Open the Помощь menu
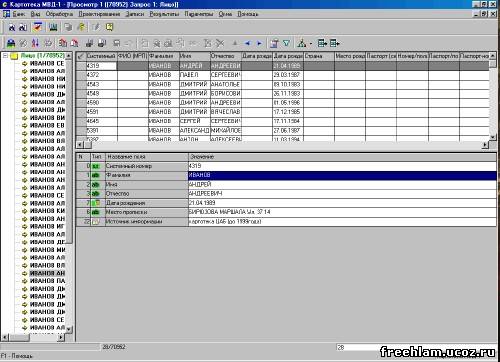Screen dimensions: 500x362 (248, 14)
